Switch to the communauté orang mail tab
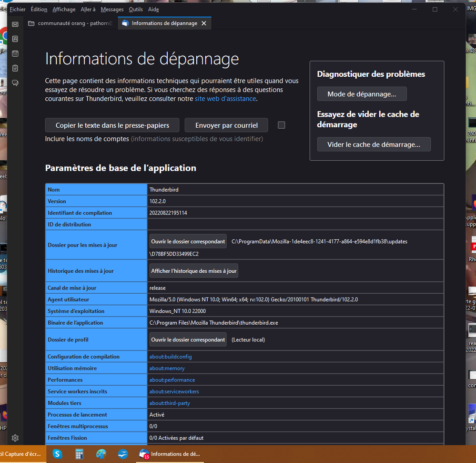 coord(71,23)
